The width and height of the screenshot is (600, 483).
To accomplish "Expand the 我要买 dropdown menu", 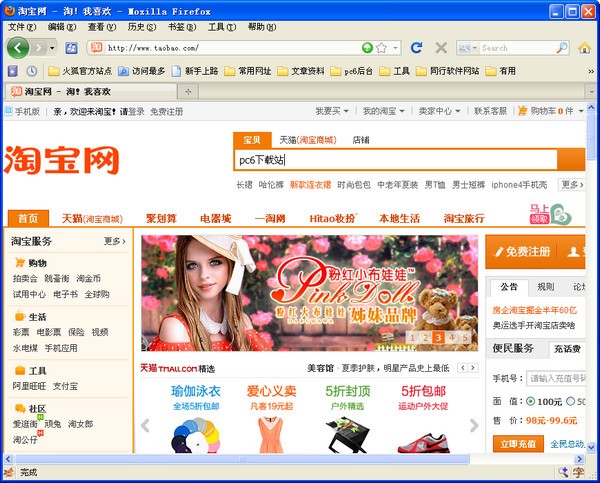I will click(x=332, y=111).
